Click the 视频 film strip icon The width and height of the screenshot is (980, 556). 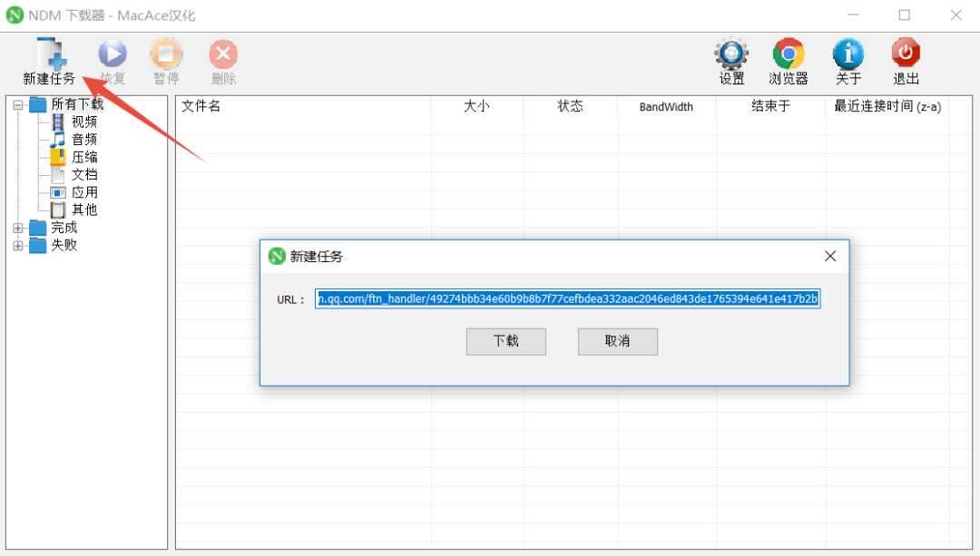(57, 122)
